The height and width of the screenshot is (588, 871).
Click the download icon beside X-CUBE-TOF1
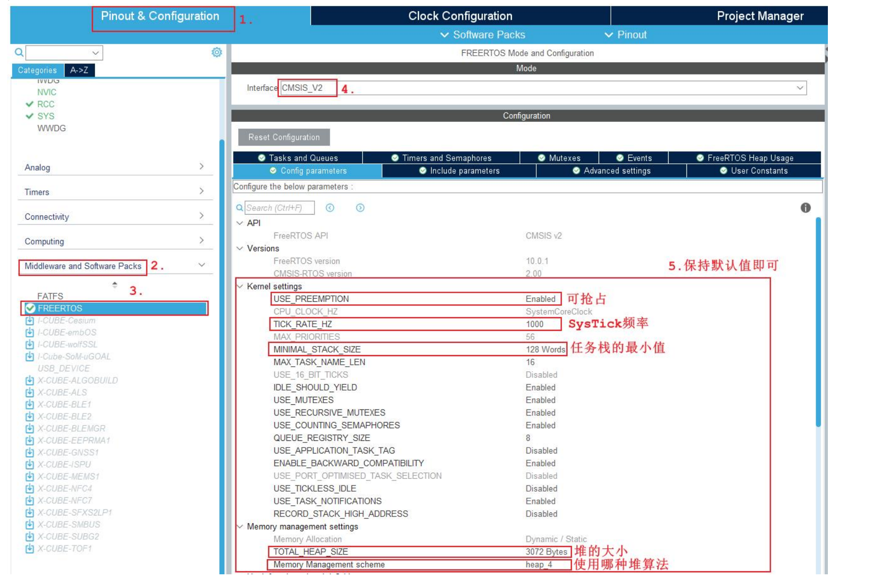pyautogui.click(x=29, y=548)
